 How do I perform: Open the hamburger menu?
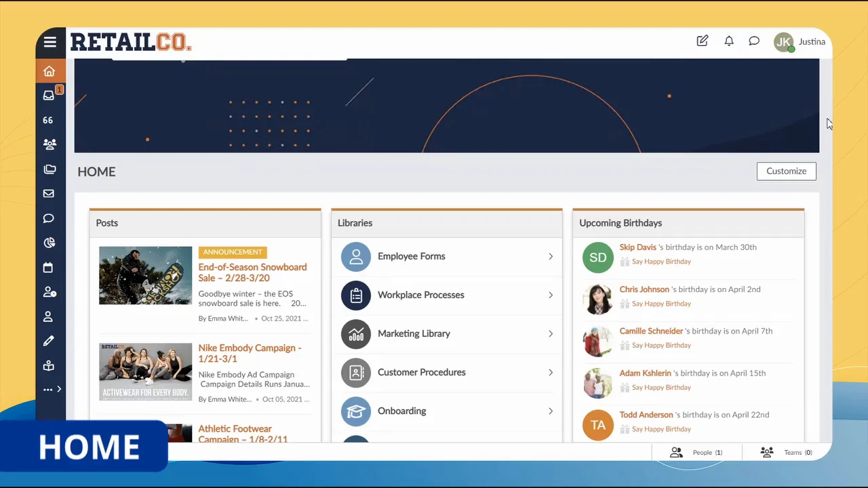click(x=50, y=42)
